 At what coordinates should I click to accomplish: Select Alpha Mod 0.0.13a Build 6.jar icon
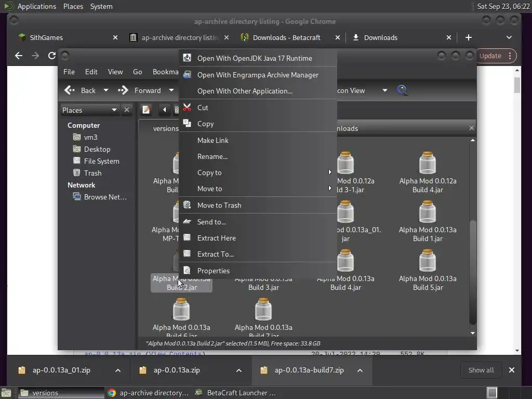point(181,309)
